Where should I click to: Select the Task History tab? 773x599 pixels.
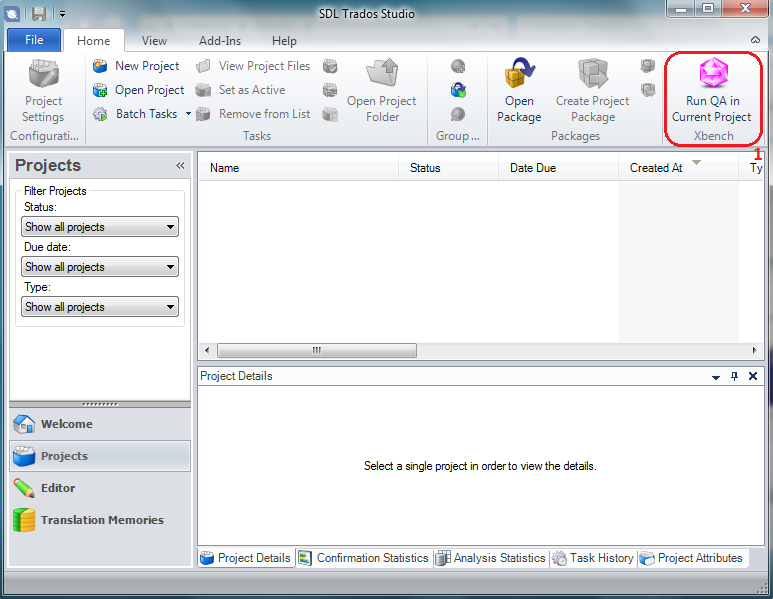tap(593, 558)
